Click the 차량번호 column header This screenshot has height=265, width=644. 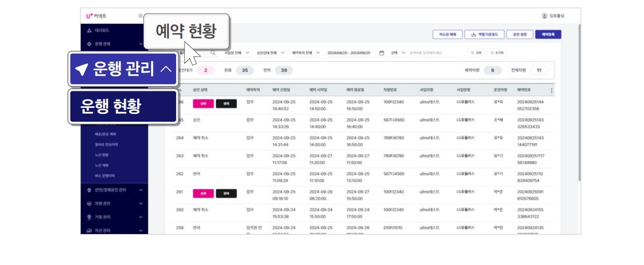point(390,90)
